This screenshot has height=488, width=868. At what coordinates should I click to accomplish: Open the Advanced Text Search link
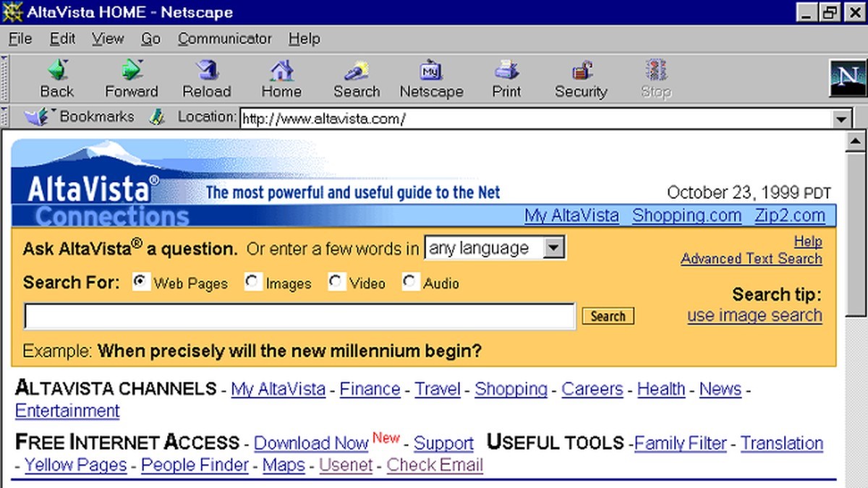click(751, 259)
